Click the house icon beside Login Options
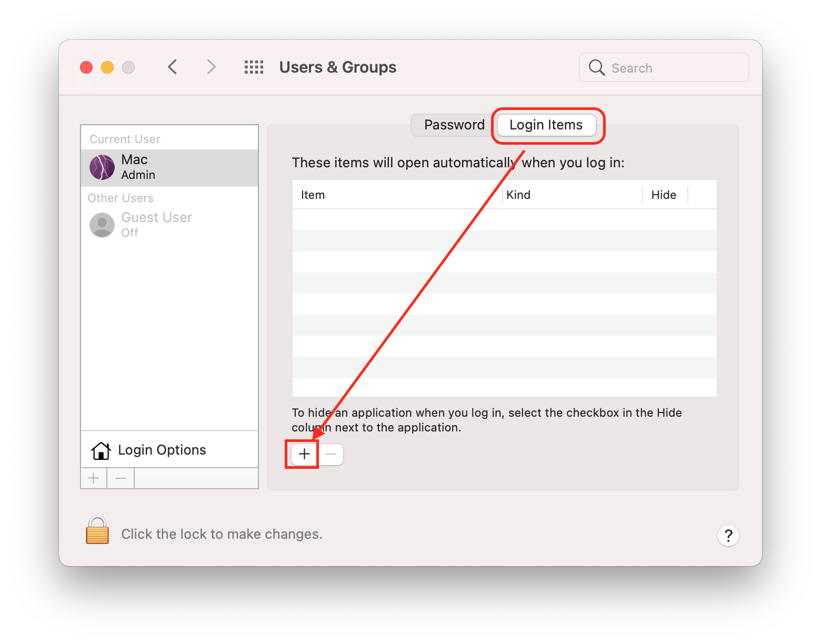 tap(101, 450)
